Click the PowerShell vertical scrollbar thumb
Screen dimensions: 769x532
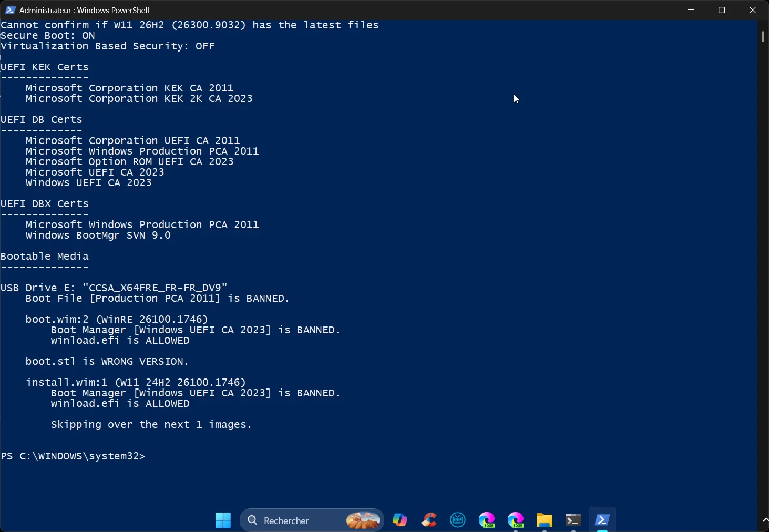763,37
